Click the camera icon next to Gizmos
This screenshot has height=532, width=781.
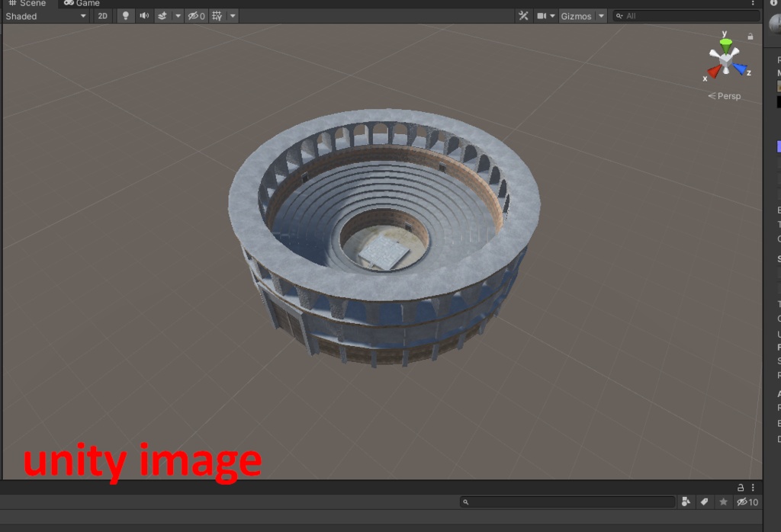pyautogui.click(x=542, y=15)
